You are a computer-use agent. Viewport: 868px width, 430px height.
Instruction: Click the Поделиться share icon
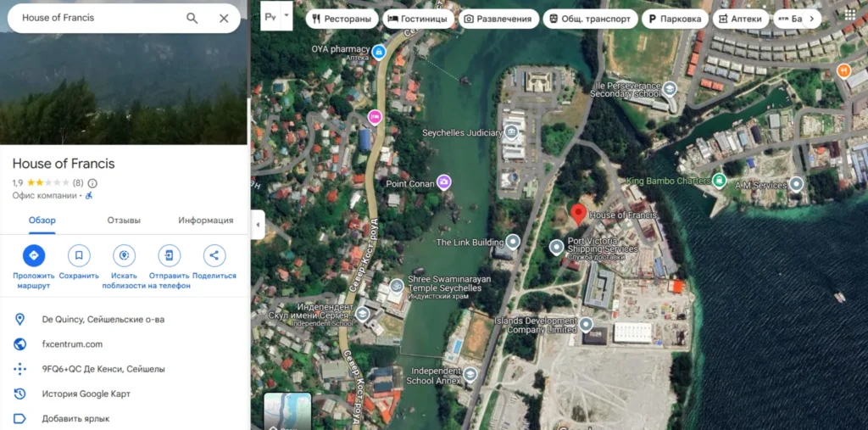tap(214, 255)
